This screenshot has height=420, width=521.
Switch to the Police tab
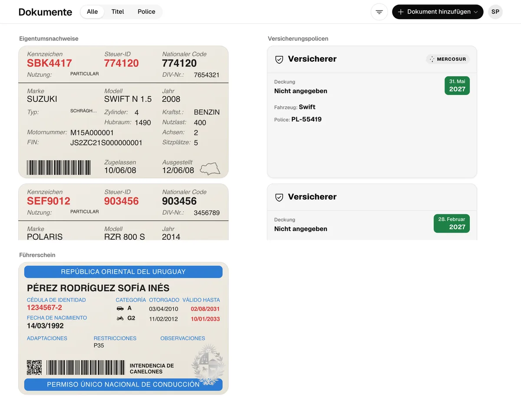coord(146,12)
